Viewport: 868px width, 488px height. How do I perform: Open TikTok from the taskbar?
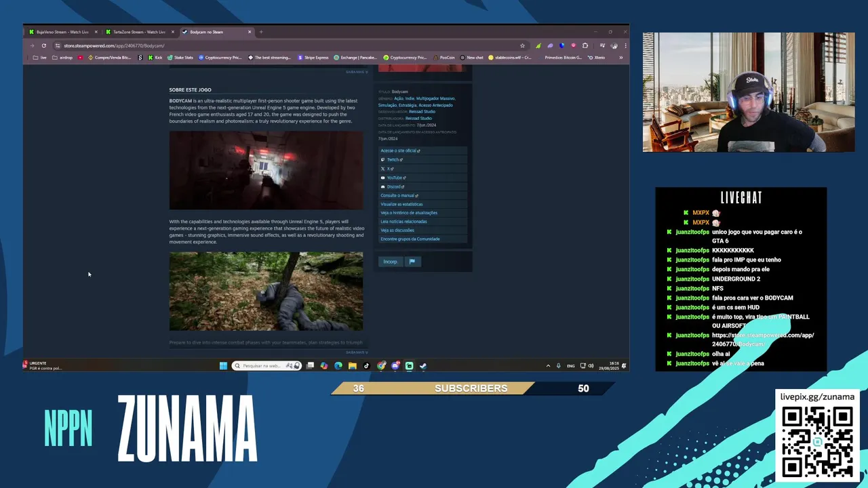coord(366,365)
